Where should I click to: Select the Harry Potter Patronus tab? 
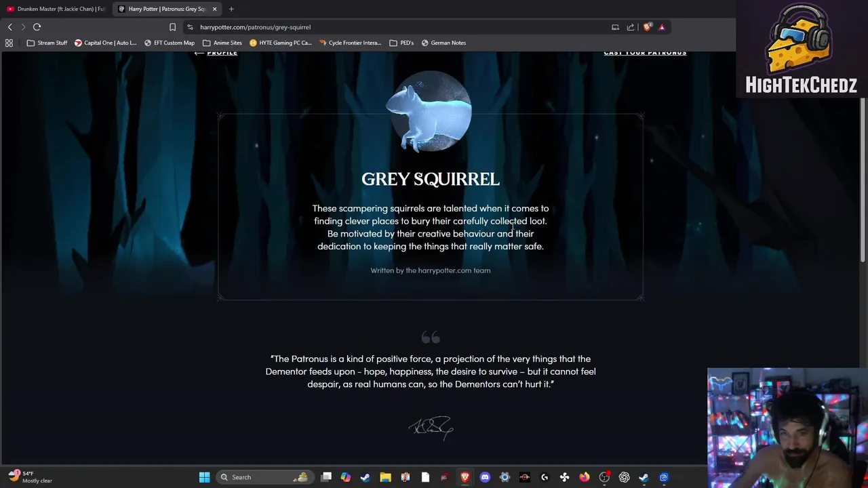click(x=167, y=9)
